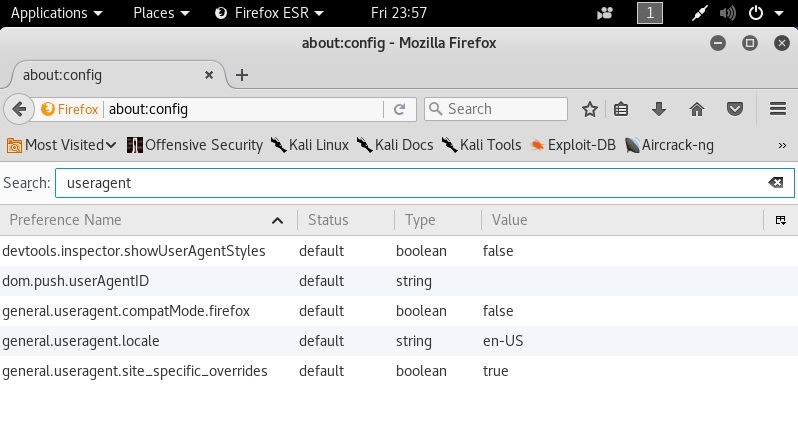
Task: Bookmark this page with the star icon
Action: click(590, 109)
